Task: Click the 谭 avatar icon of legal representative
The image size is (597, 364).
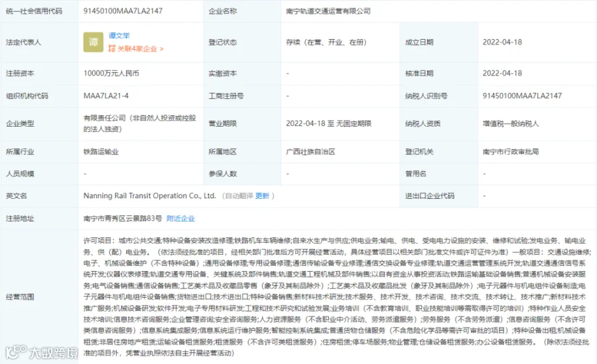Action: (x=94, y=42)
